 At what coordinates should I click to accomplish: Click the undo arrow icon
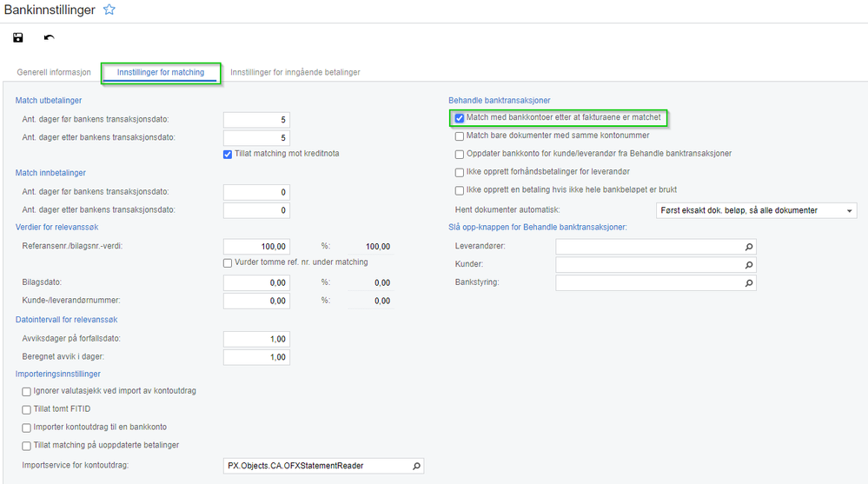click(50, 37)
